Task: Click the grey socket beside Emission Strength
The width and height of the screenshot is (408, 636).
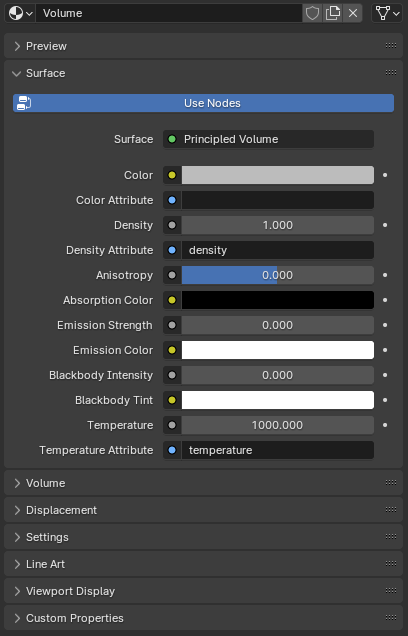Action: pyautogui.click(x=172, y=325)
